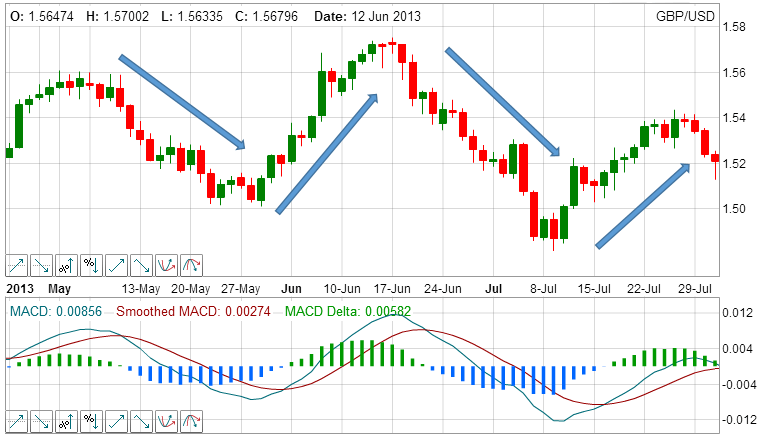Image resolution: width=763 pixels, height=434 pixels.
Task: Click the 'Date: 12 Jun 2013' readout
Action: (367, 17)
